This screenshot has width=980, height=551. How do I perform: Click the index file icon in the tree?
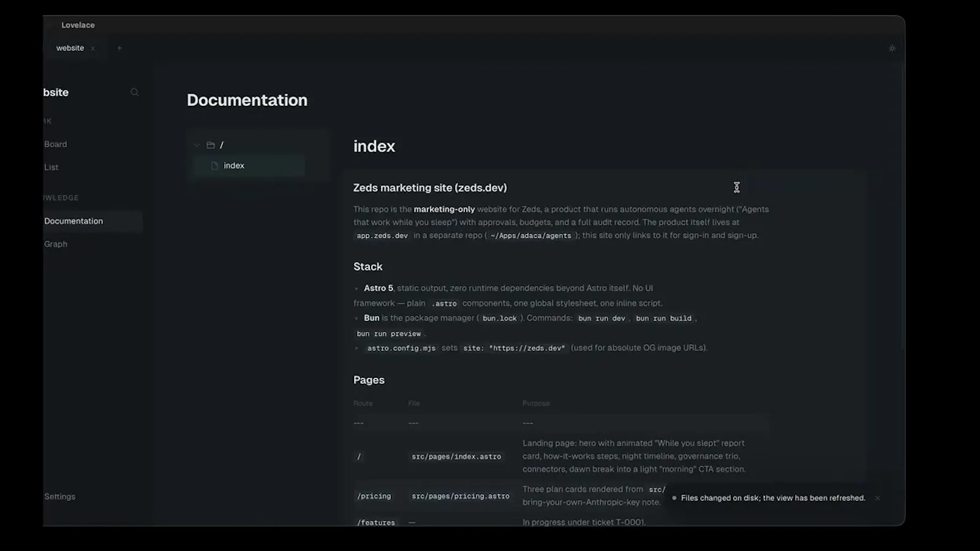click(214, 166)
